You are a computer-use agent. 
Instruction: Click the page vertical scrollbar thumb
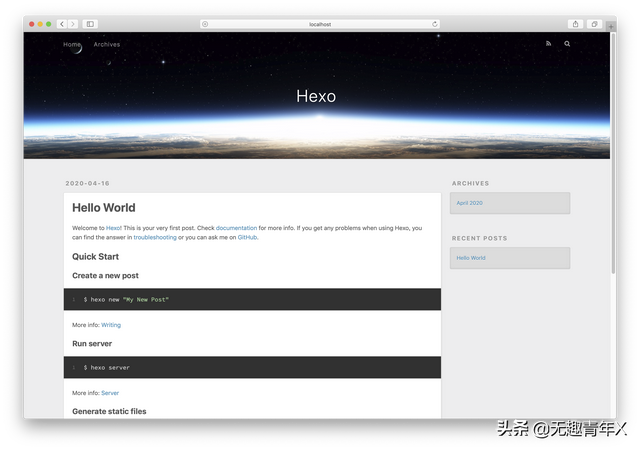pyautogui.click(x=613, y=153)
